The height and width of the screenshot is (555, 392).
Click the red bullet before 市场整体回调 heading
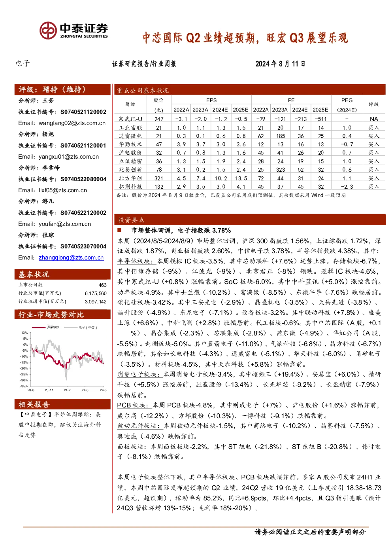tap(119, 230)
